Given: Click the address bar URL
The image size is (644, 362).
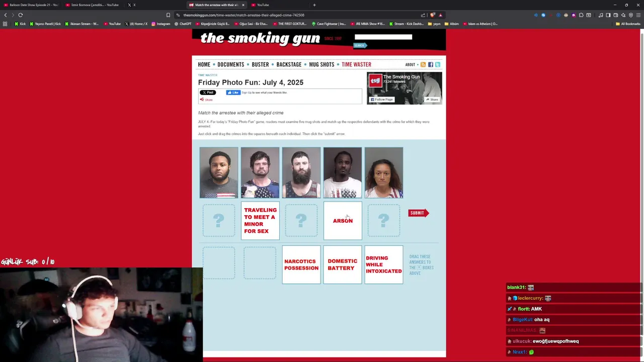Looking at the screenshot, I should click(x=244, y=15).
